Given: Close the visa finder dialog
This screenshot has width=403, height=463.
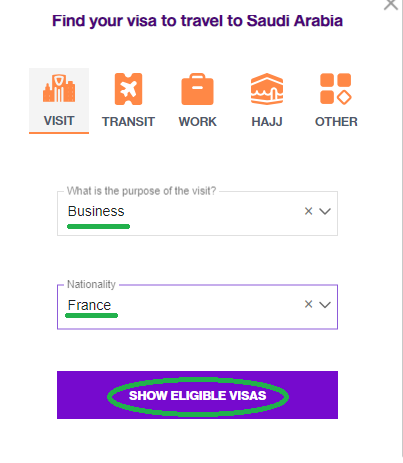Looking at the screenshot, I should [391, 4].
